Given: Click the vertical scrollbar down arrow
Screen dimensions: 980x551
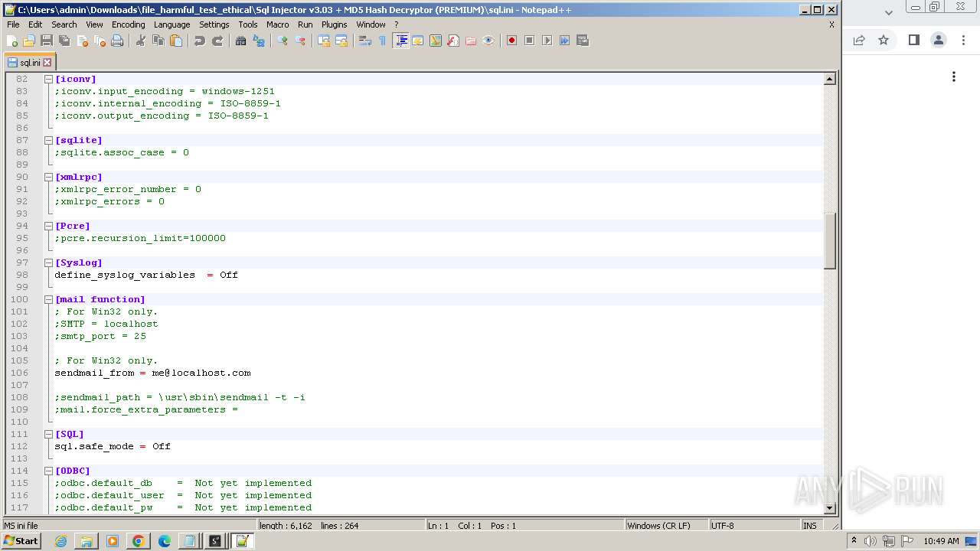Looking at the screenshot, I should click(829, 507).
